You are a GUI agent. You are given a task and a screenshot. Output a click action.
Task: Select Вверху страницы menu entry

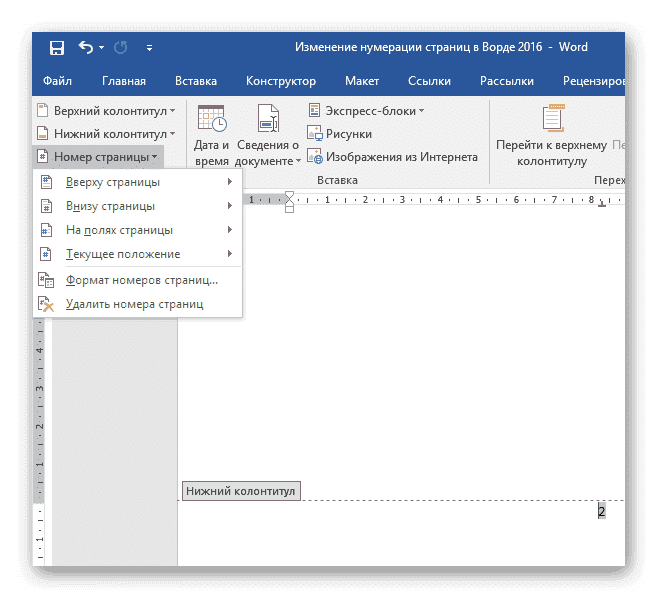(x=112, y=182)
